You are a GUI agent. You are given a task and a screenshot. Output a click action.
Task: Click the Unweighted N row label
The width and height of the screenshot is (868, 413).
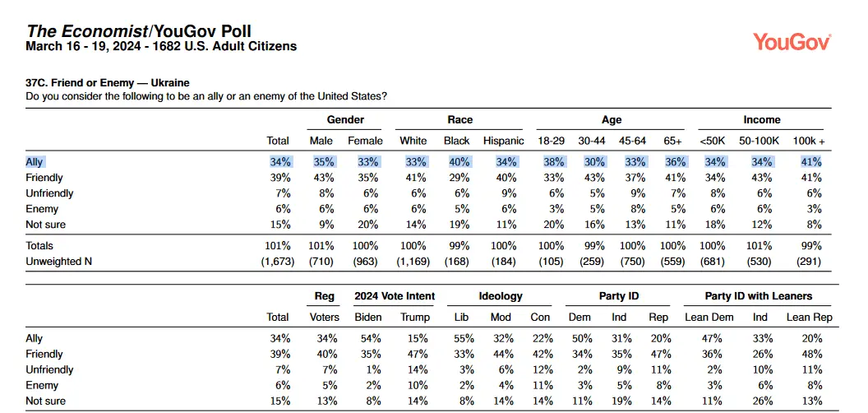click(53, 261)
